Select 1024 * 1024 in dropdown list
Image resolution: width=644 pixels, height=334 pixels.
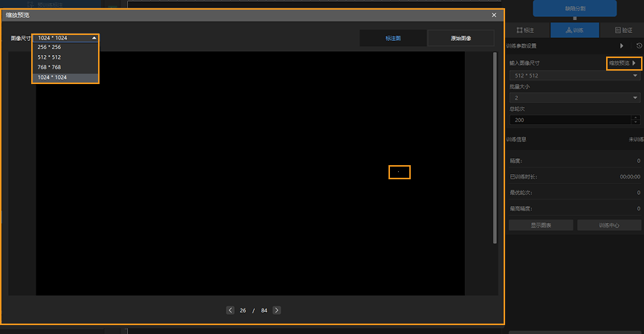65,77
